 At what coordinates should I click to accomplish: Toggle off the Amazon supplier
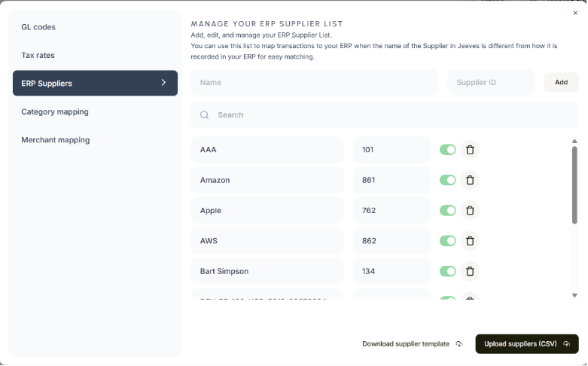coord(448,180)
